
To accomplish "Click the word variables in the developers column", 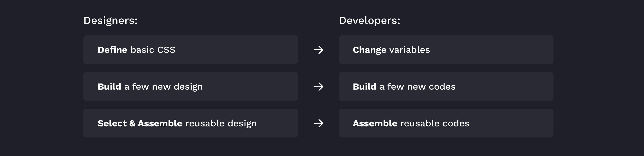I will (409, 50).
